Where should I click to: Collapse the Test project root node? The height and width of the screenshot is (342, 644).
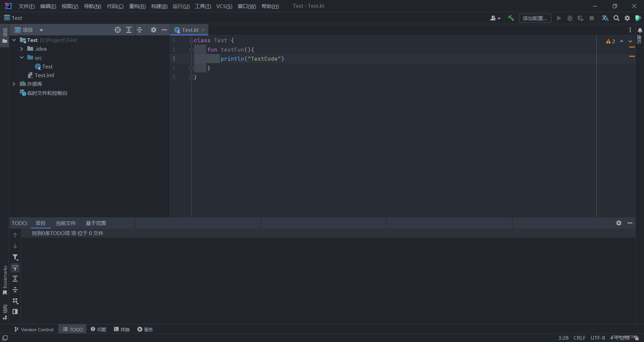pos(14,40)
